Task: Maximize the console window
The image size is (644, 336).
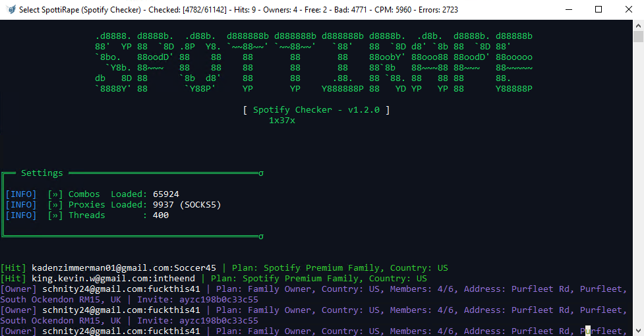Action: pyautogui.click(x=599, y=10)
